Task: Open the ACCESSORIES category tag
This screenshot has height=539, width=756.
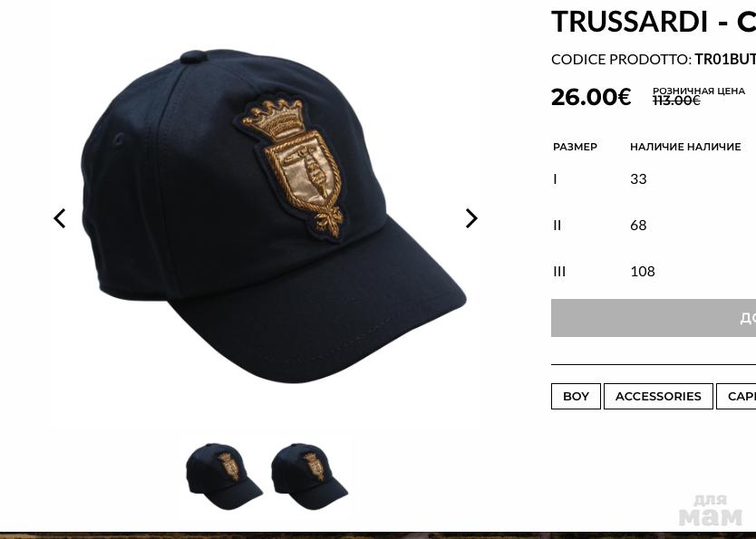Action: click(x=658, y=396)
